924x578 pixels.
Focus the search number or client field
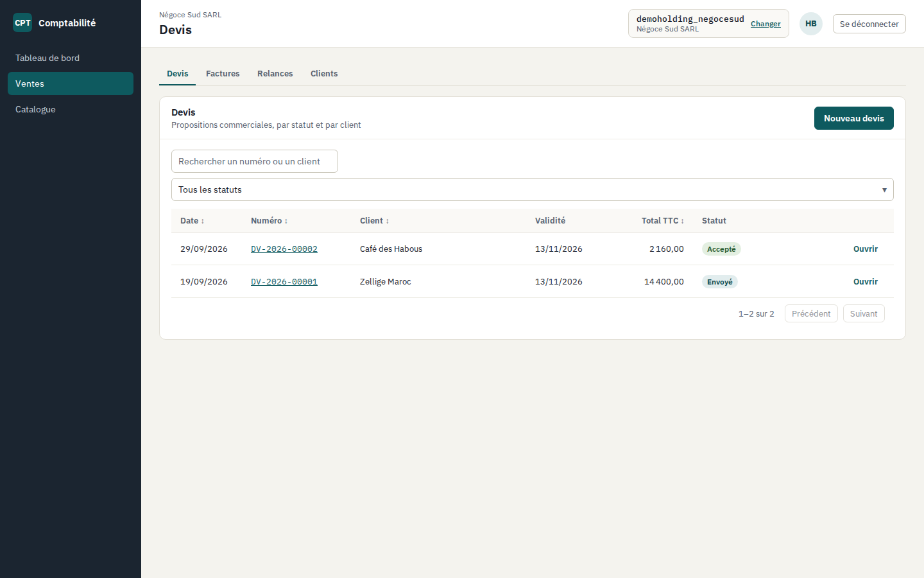[255, 161]
